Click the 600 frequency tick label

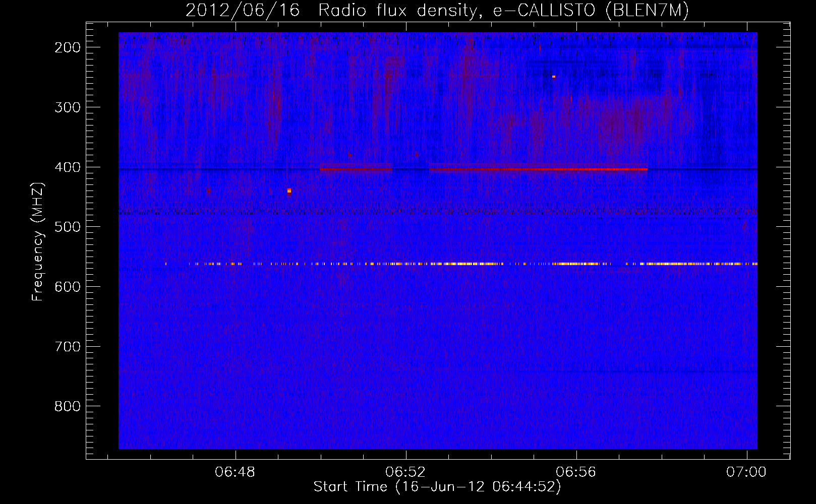pyautogui.click(x=68, y=287)
